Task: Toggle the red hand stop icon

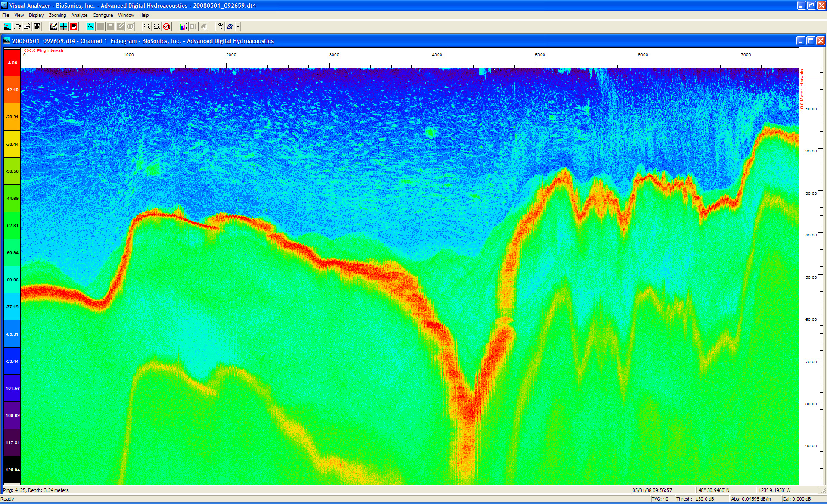Action: (74, 27)
